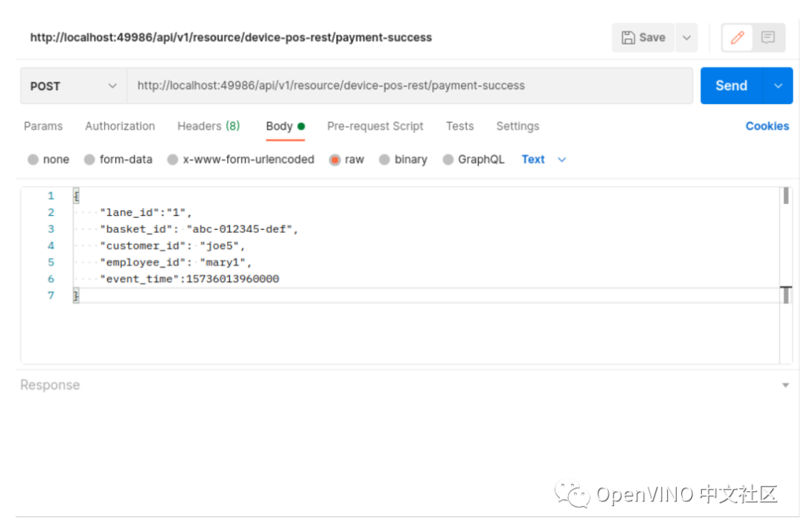
Task: Click the request title URL text
Action: point(231,37)
